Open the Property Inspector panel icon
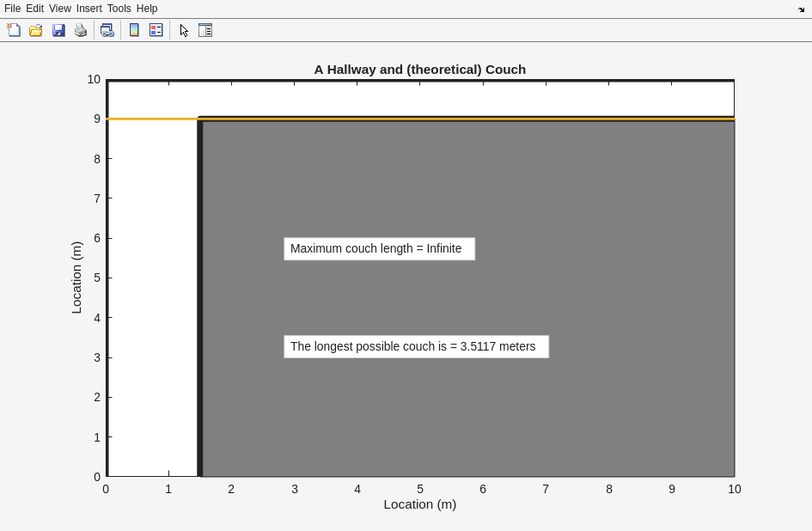 (205, 30)
